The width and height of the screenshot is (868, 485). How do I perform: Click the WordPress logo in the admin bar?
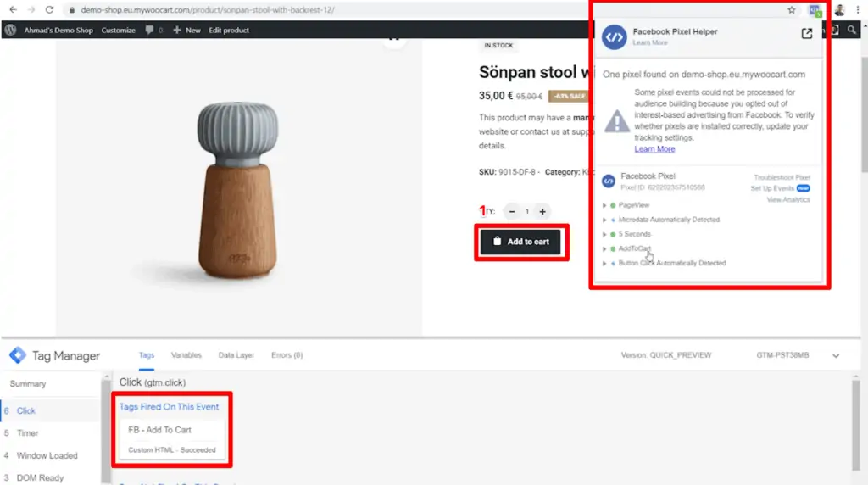pyautogui.click(x=10, y=30)
